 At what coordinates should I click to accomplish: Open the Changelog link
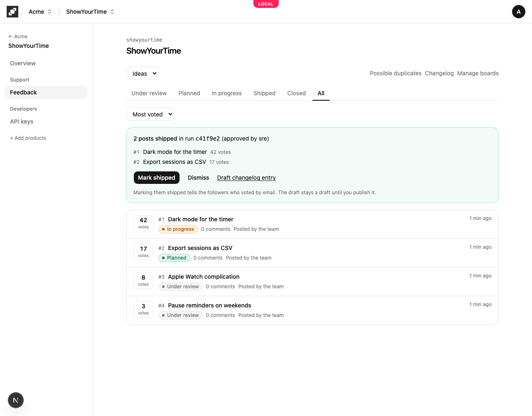click(439, 73)
